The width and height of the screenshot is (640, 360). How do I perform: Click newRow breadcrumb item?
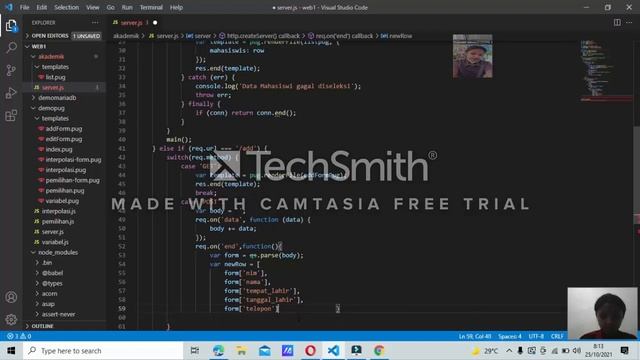[x=396, y=36]
